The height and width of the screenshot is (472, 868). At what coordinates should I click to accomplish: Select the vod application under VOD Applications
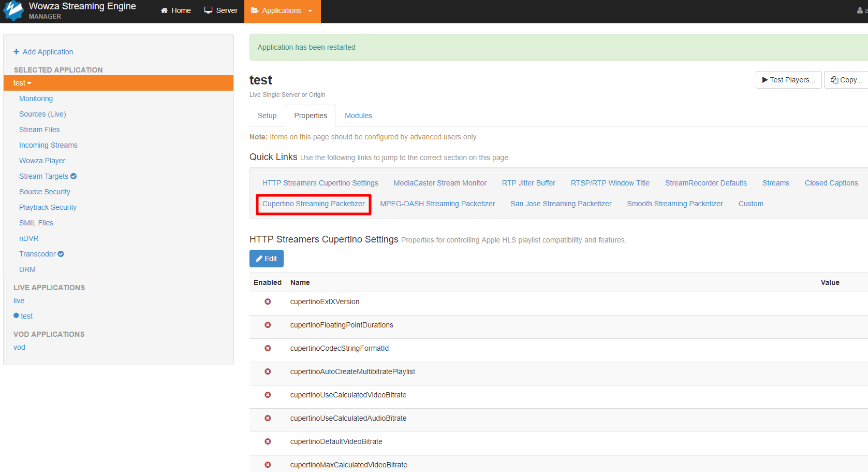[x=19, y=347]
